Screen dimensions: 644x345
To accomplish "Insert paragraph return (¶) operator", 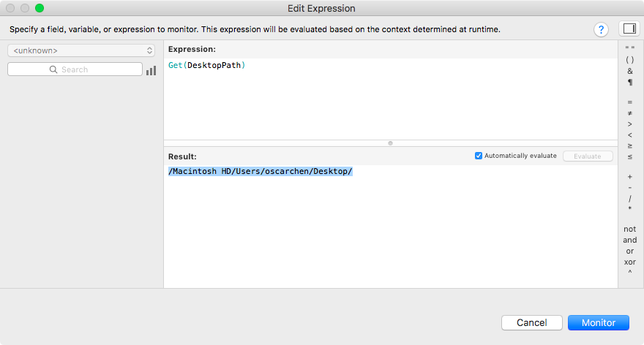I will 629,83.
